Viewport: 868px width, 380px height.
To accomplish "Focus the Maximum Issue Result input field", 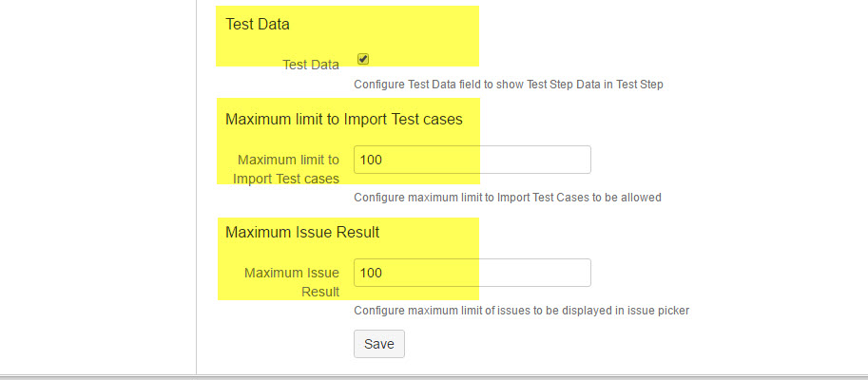I will coord(472,273).
